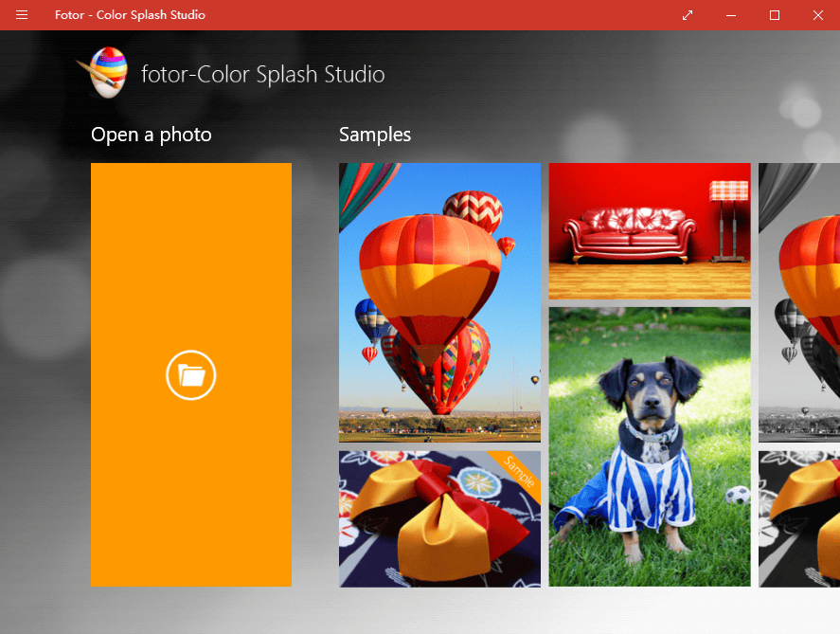Close the Fotor Color Splash Studio window
840x634 pixels.
tap(817, 15)
